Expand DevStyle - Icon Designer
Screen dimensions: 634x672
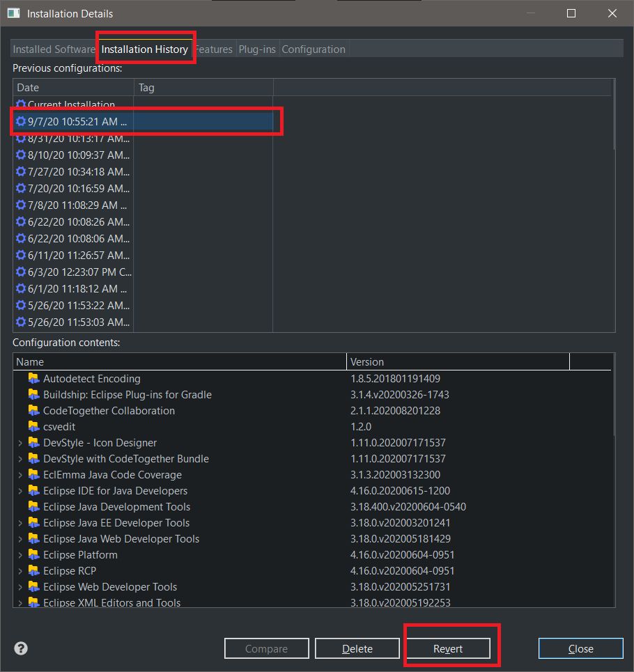[20, 443]
